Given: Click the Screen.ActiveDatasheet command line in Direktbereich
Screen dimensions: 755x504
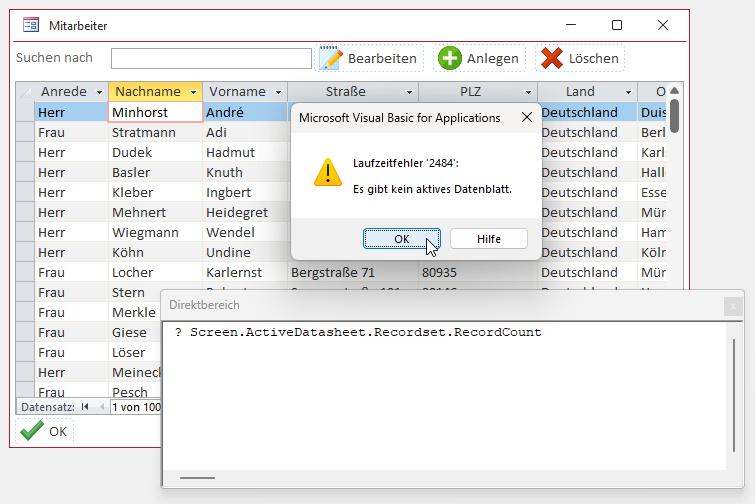Looking at the screenshot, I should (358, 332).
